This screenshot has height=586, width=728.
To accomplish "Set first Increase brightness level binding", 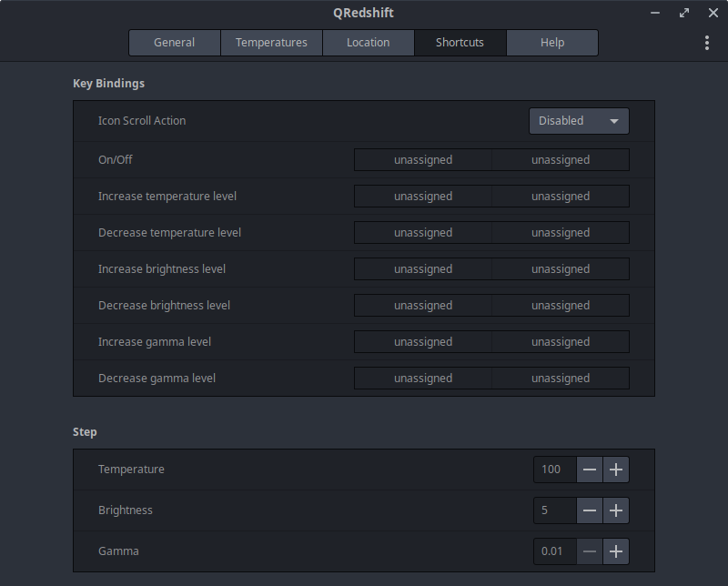I will coord(423,268).
